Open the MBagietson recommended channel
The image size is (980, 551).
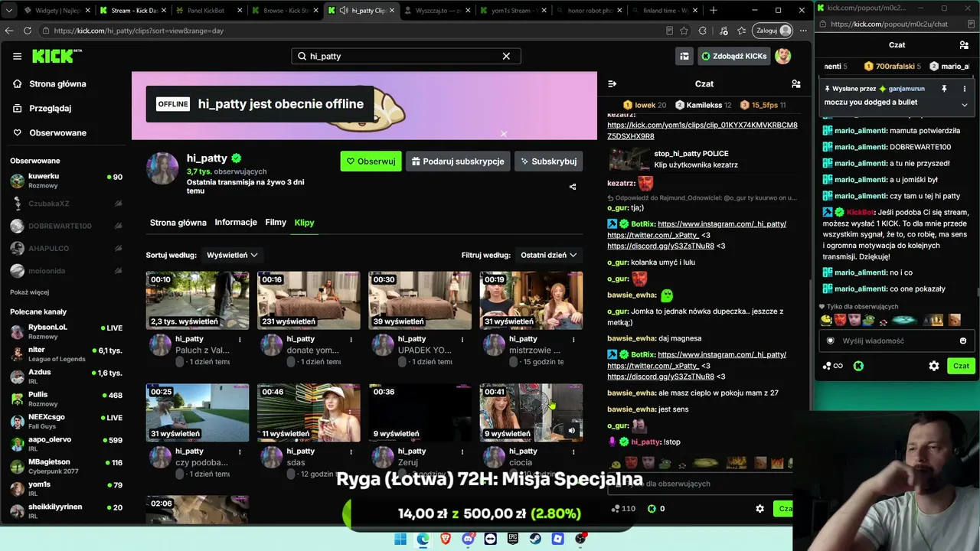(x=66, y=466)
